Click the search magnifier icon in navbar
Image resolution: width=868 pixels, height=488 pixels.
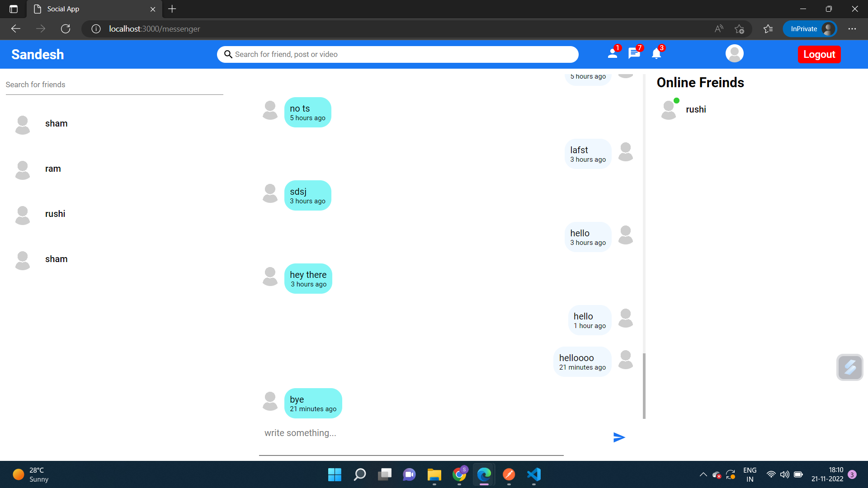point(228,54)
